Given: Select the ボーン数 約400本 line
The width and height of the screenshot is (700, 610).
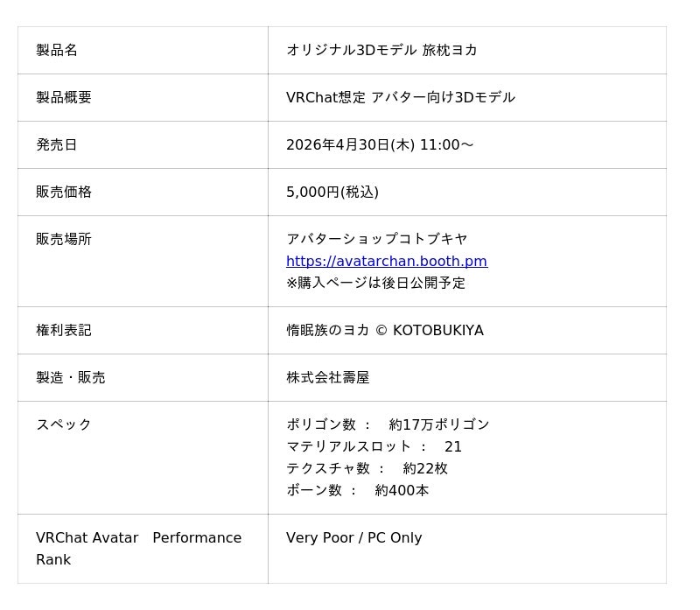Looking at the screenshot, I should click(x=357, y=490).
